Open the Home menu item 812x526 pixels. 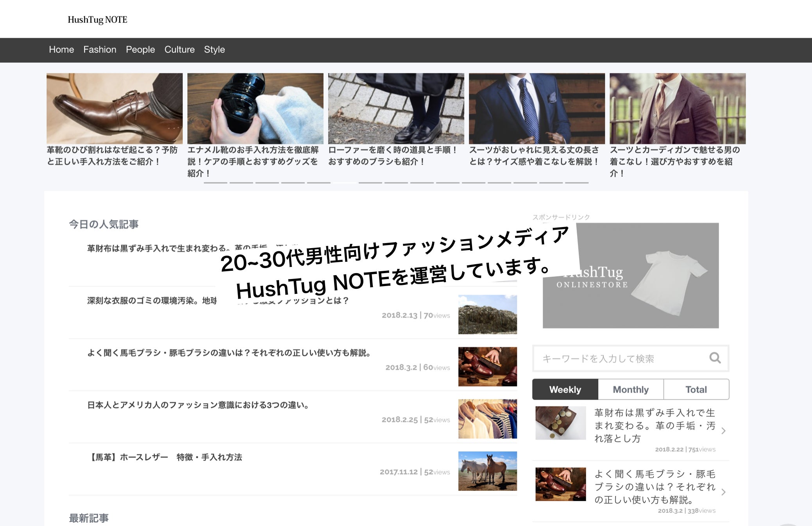pos(61,50)
